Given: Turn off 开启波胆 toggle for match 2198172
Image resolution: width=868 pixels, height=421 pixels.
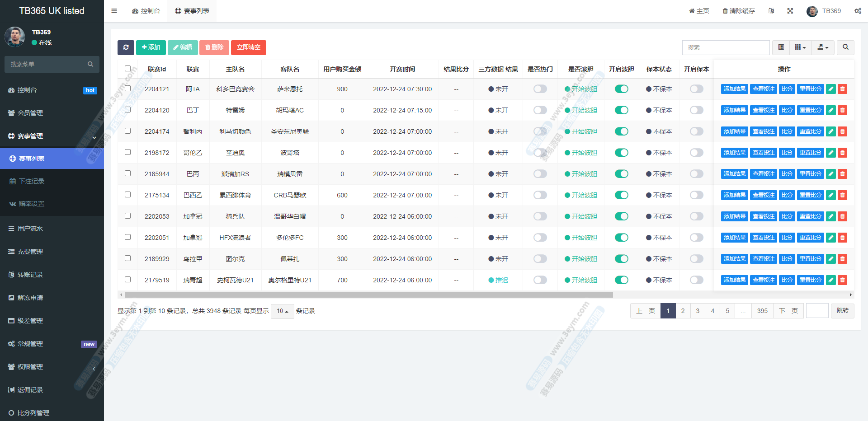Looking at the screenshot, I should 621,153.
